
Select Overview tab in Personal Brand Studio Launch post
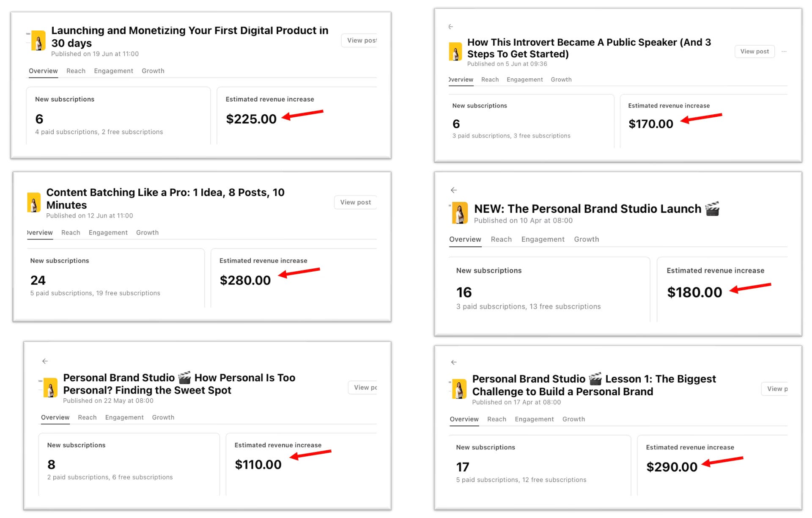(465, 240)
